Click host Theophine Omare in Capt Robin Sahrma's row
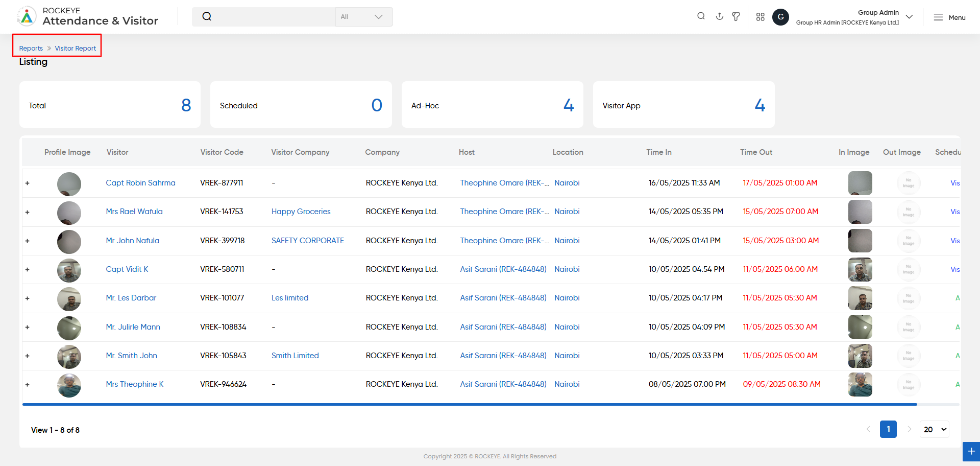This screenshot has width=980, height=466. tap(504, 183)
